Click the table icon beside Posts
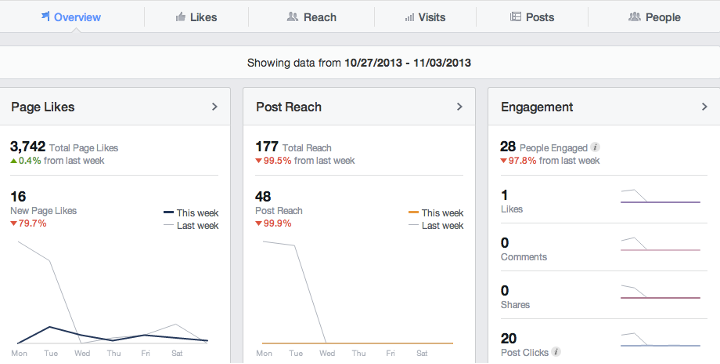Viewport: 720px width, 364px height. [x=515, y=17]
